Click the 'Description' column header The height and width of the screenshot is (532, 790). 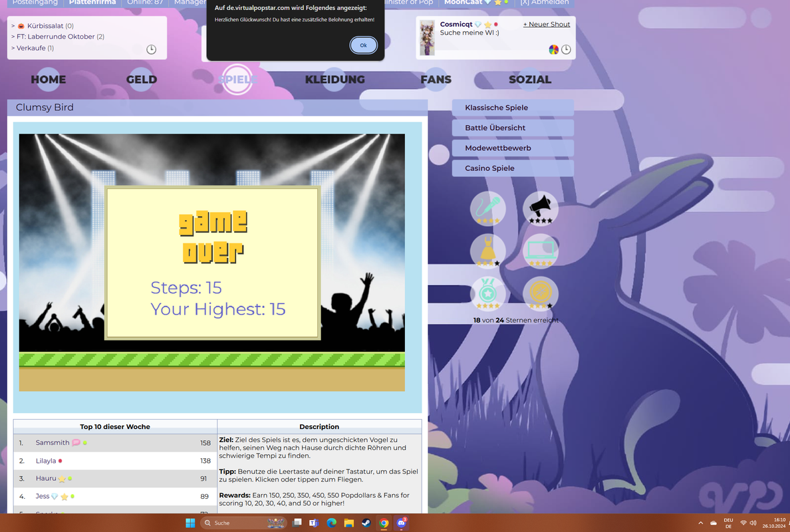319,427
